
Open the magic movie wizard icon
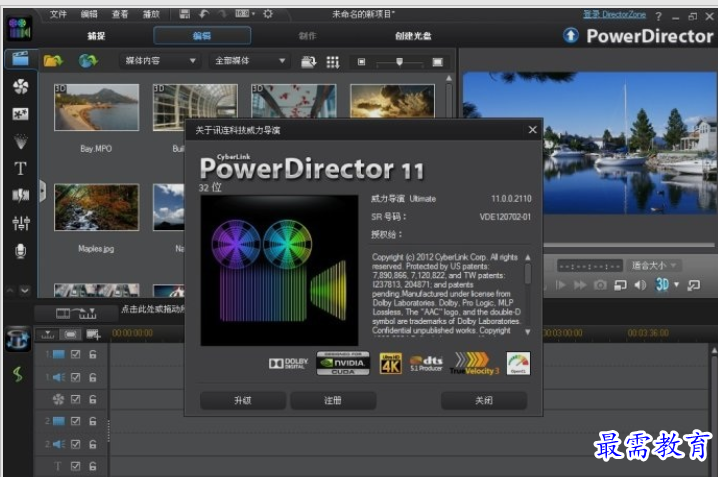[18, 339]
